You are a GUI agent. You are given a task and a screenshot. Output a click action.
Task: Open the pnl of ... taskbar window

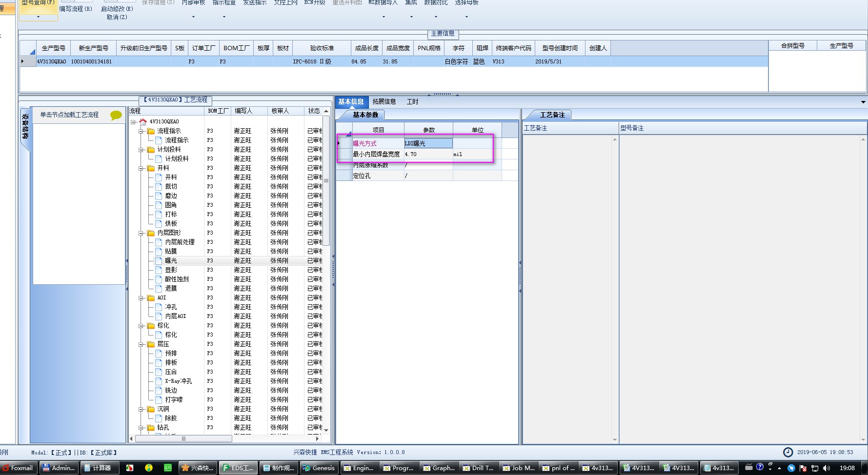(559, 468)
